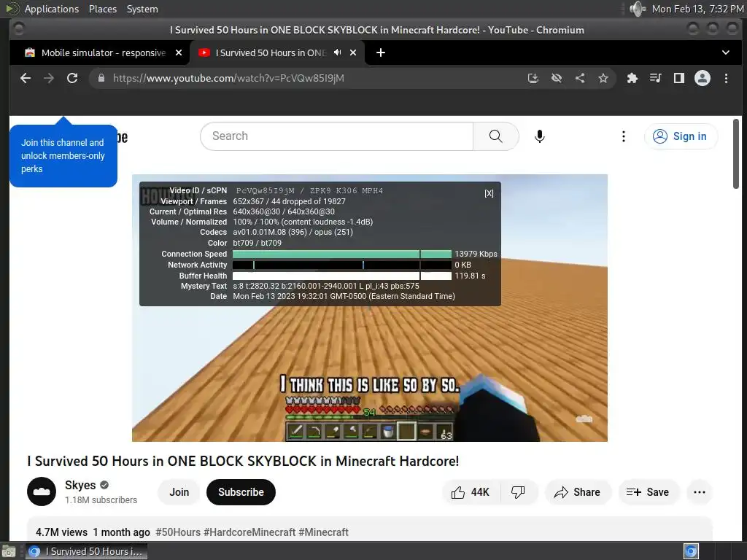Open the #50Hours hashtag
Screen dimensions: 747x560
[178, 532]
